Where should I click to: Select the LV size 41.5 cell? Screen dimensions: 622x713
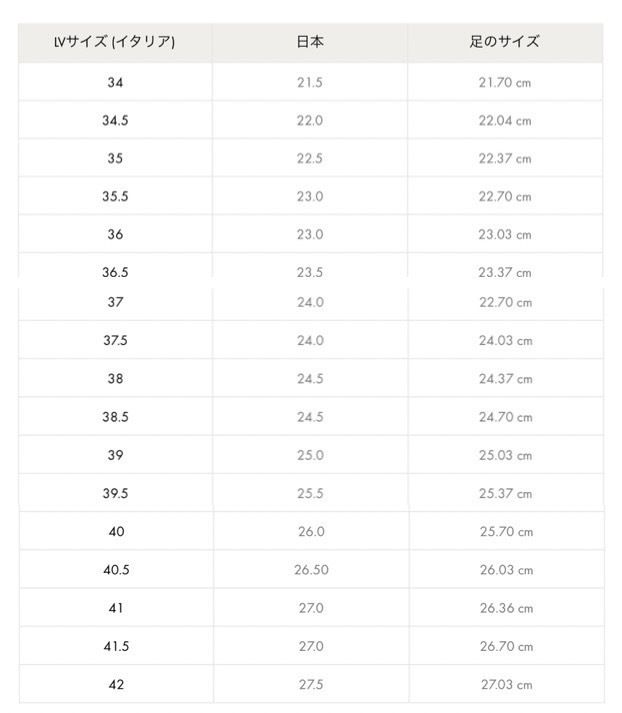[x=116, y=646]
